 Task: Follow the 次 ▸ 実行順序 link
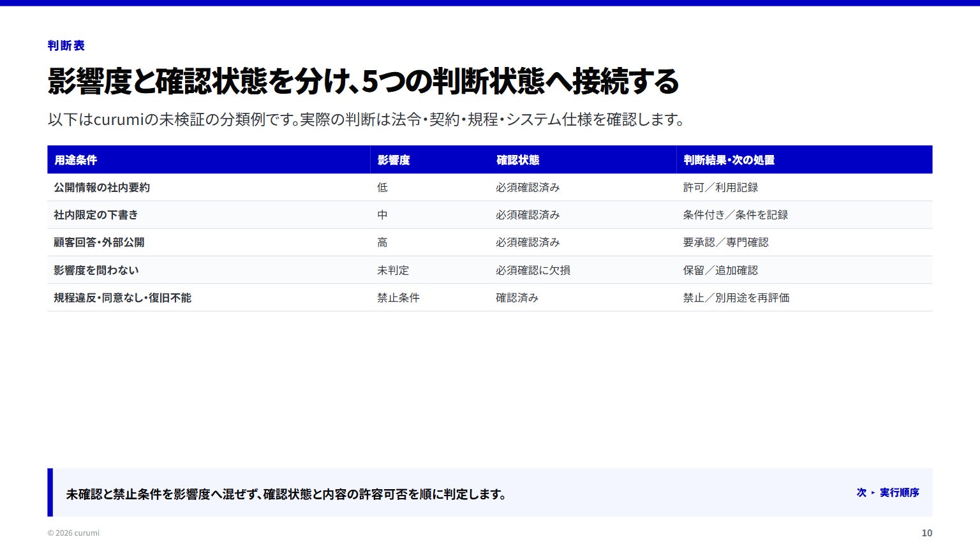(x=887, y=492)
